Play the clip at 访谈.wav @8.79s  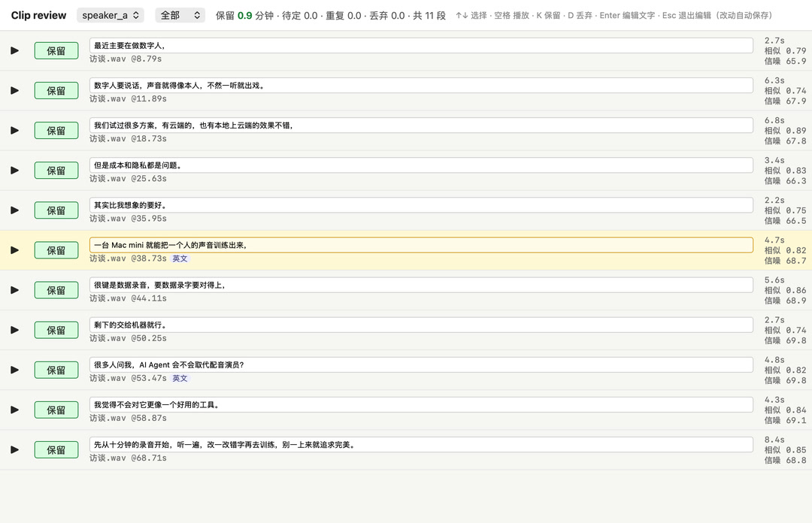click(14, 51)
